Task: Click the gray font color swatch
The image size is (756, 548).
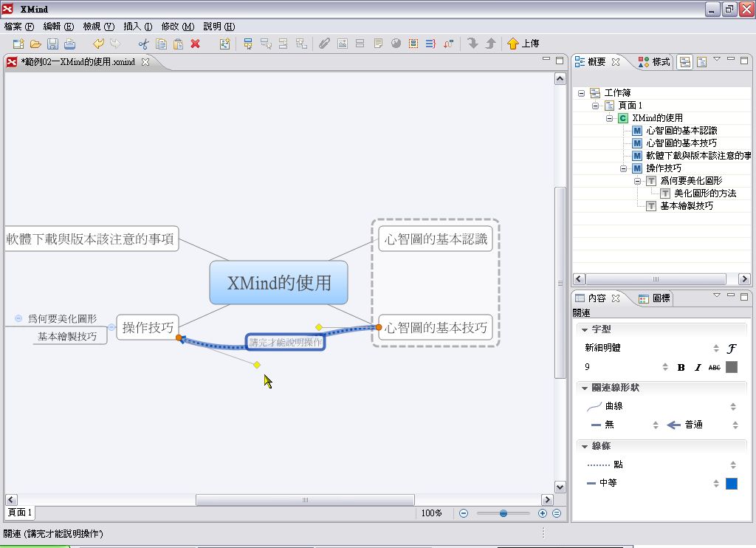Action: coord(732,367)
